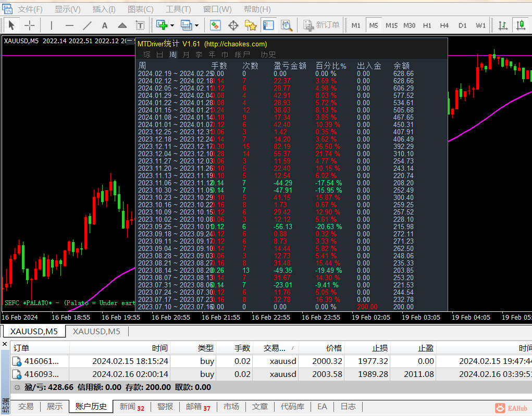Switch to M30 timeframe
This screenshot has width=532, height=416.
(x=409, y=26)
